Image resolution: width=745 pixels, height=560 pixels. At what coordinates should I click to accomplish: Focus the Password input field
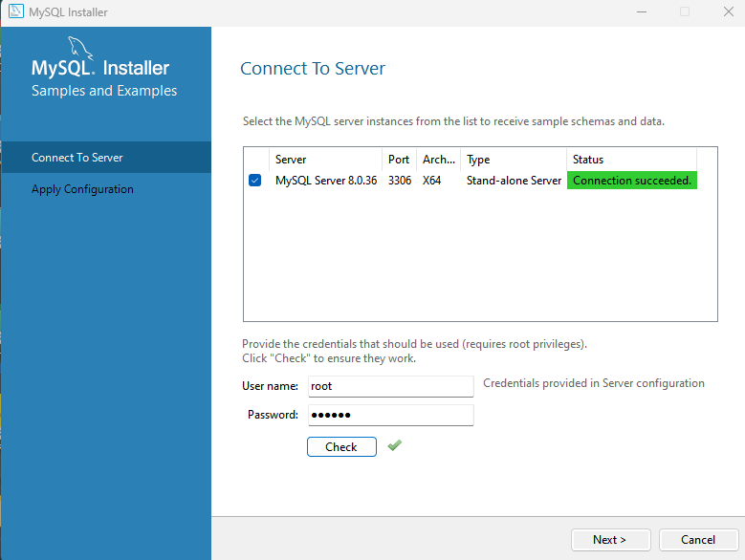(390, 416)
